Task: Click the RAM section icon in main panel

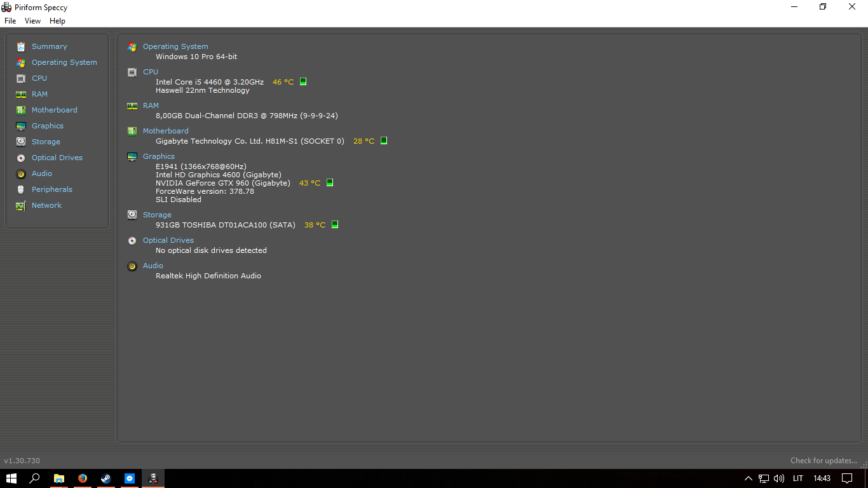Action: [x=132, y=105]
